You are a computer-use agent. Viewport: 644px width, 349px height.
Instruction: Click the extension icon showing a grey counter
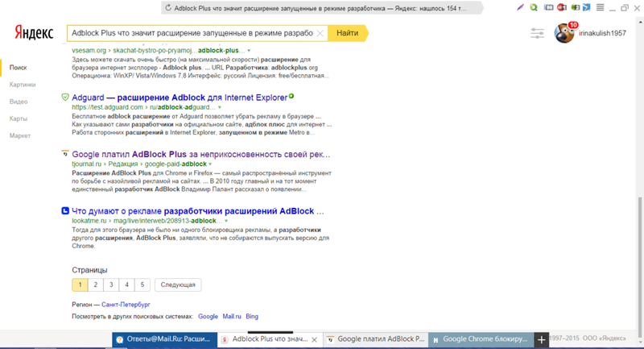pos(548,7)
